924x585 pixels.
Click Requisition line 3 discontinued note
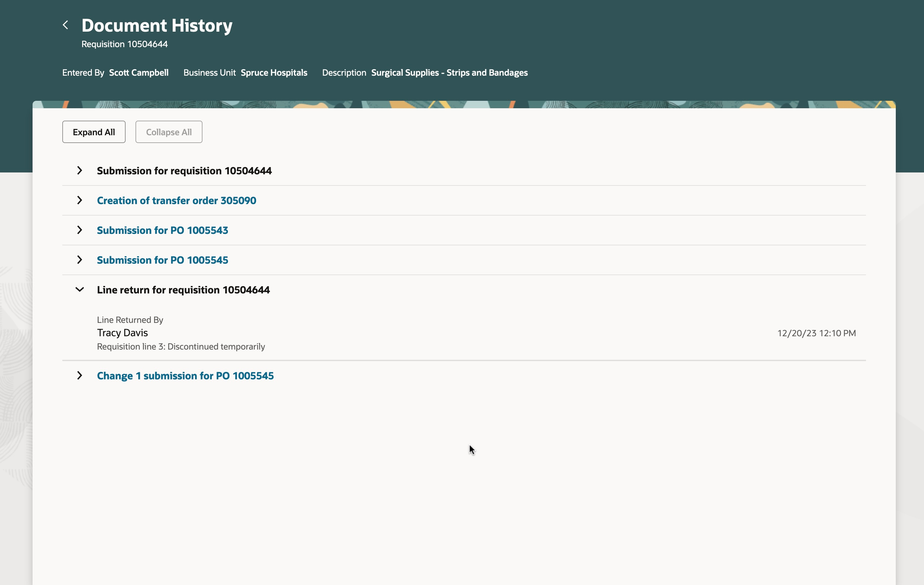click(181, 346)
